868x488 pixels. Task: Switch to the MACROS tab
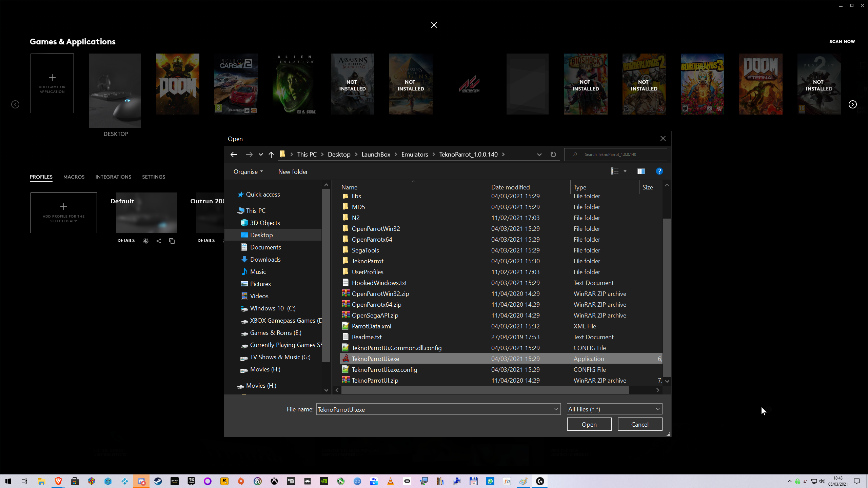tap(74, 177)
